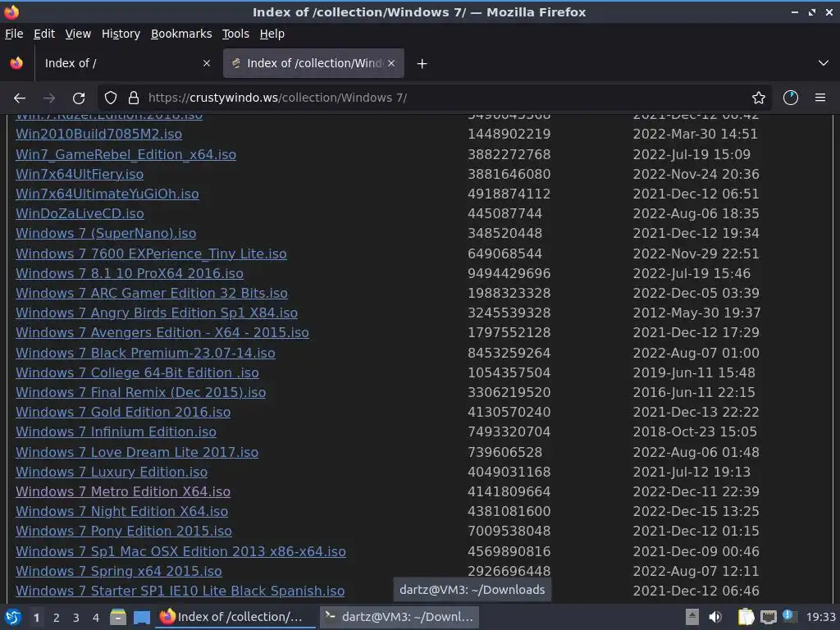This screenshot has height=630, width=840.
Task: Open Windows 7 Avengers Edition link
Action: (x=162, y=333)
